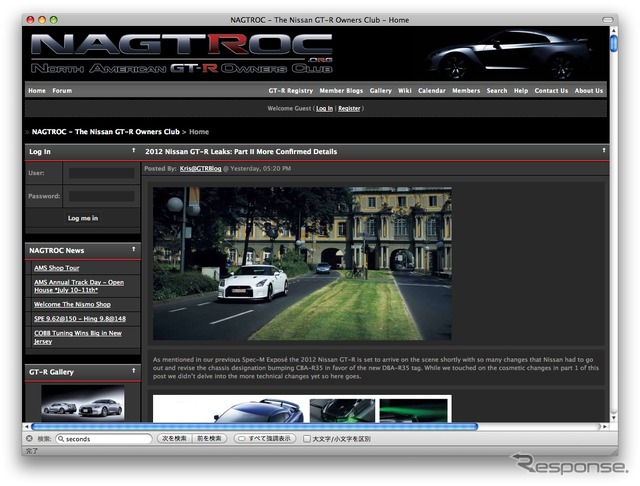Click the resize grip in window corner
This screenshot has height=486, width=640.
(x=613, y=451)
